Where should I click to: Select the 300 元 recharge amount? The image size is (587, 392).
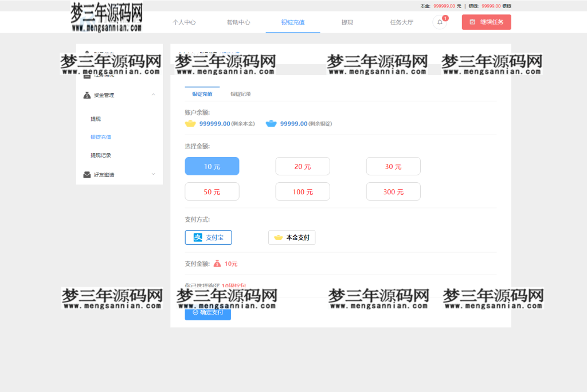[393, 191]
